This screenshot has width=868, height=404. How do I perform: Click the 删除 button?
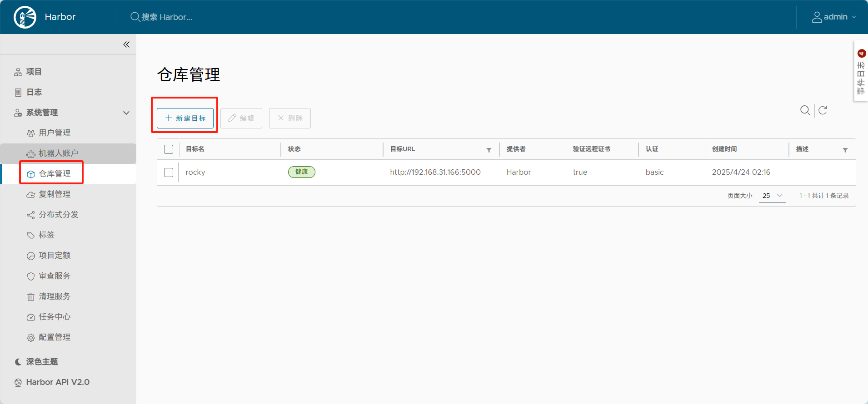coord(290,118)
